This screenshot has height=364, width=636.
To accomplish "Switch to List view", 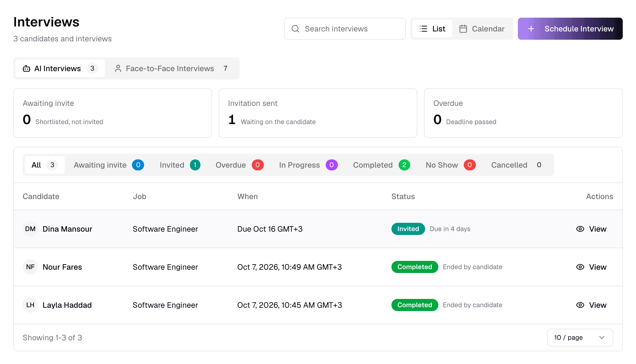I will coord(432,29).
